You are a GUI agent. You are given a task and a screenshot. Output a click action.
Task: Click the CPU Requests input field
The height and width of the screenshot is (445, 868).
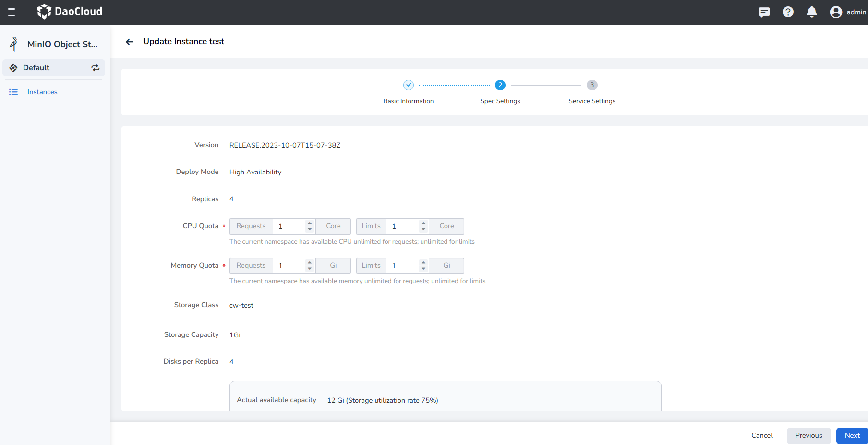coord(289,226)
